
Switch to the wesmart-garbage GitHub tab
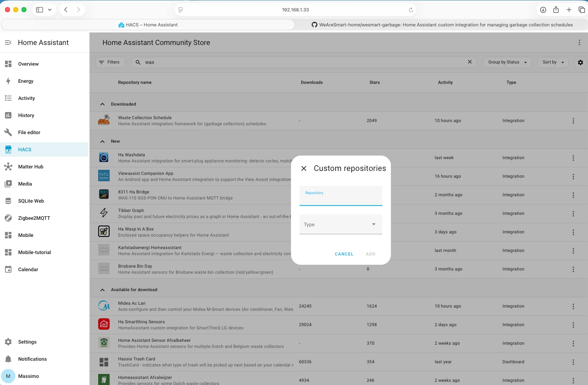point(442,25)
